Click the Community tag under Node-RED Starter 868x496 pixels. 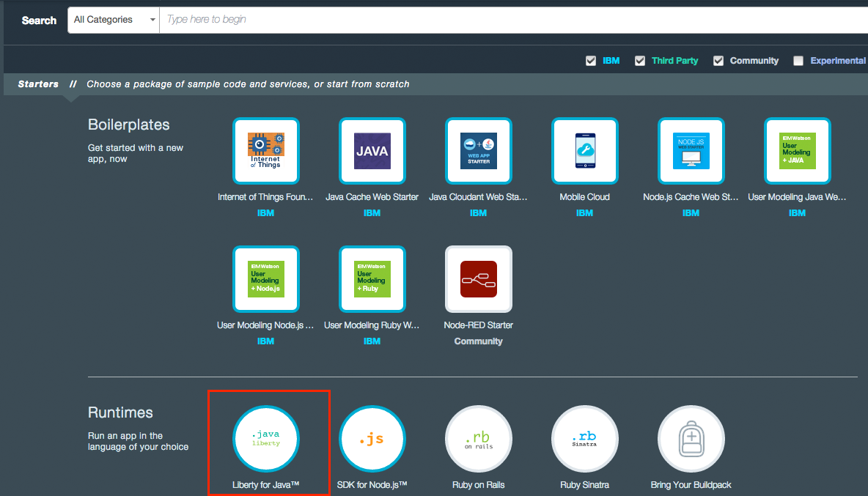click(x=478, y=341)
